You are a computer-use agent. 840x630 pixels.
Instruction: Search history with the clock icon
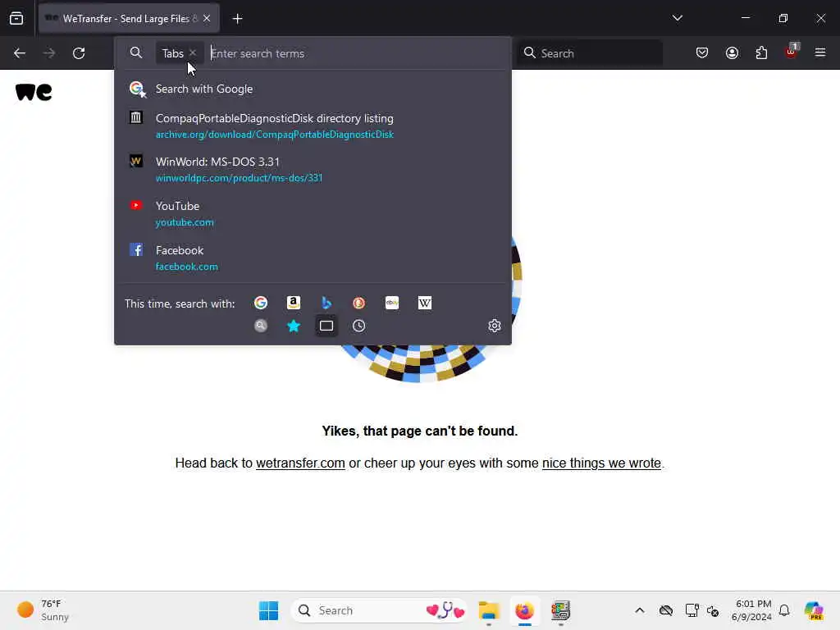(x=359, y=326)
